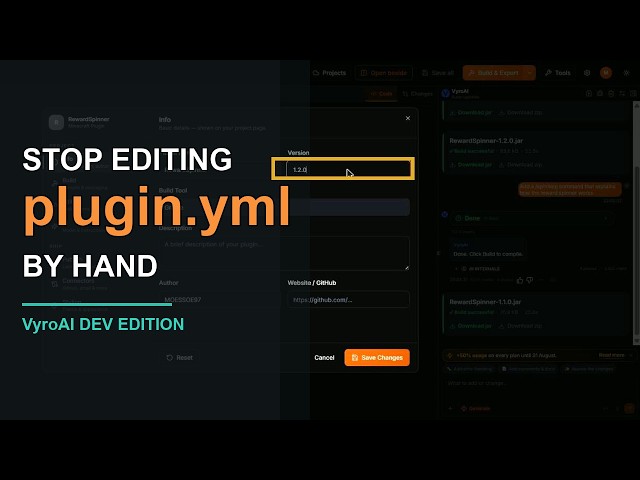Open the Connectors sidebar item
Image resolution: width=640 pixels, height=480 pixels.
(x=78, y=284)
